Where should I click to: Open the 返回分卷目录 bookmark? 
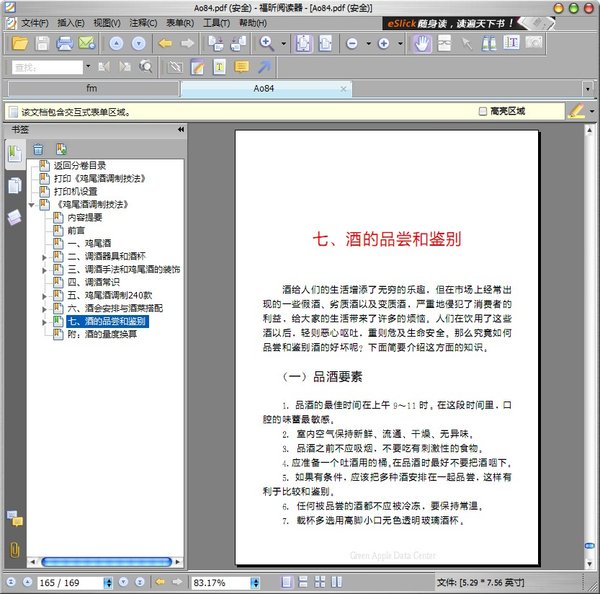[80, 165]
